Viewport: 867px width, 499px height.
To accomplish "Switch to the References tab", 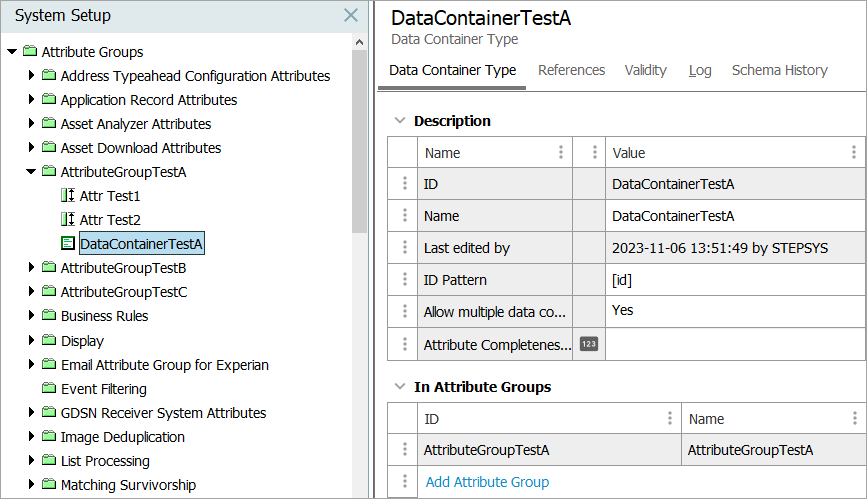I will 571,70.
